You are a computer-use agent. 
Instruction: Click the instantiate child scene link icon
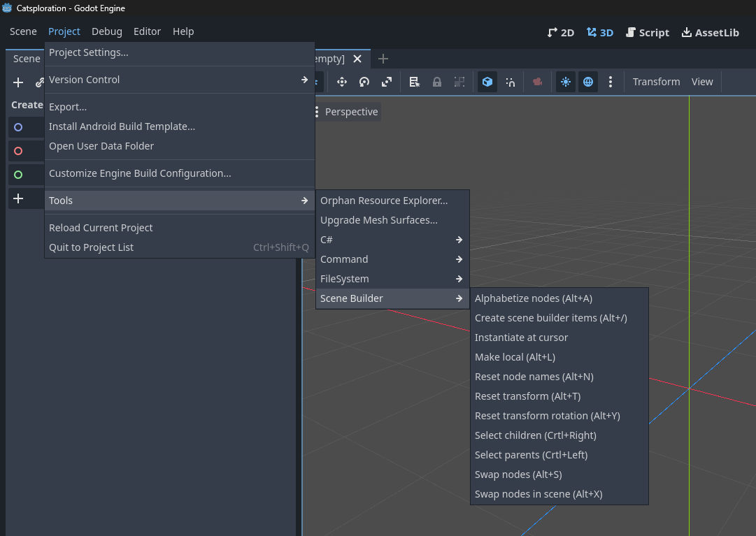pyautogui.click(x=40, y=82)
